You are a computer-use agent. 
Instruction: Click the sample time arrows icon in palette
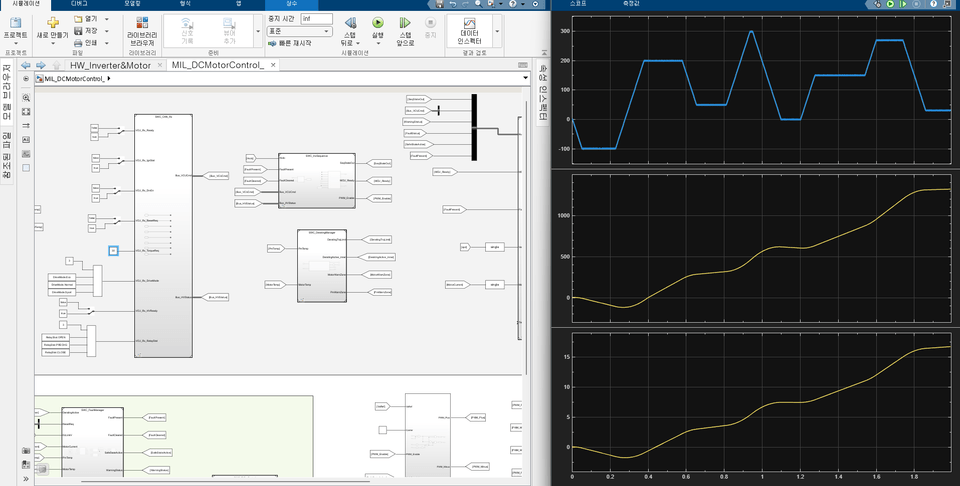[26, 125]
